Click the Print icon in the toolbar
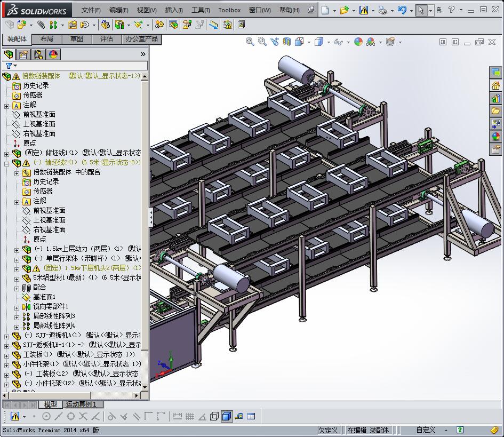The width and height of the screenshot is (504, 437). 382,10
